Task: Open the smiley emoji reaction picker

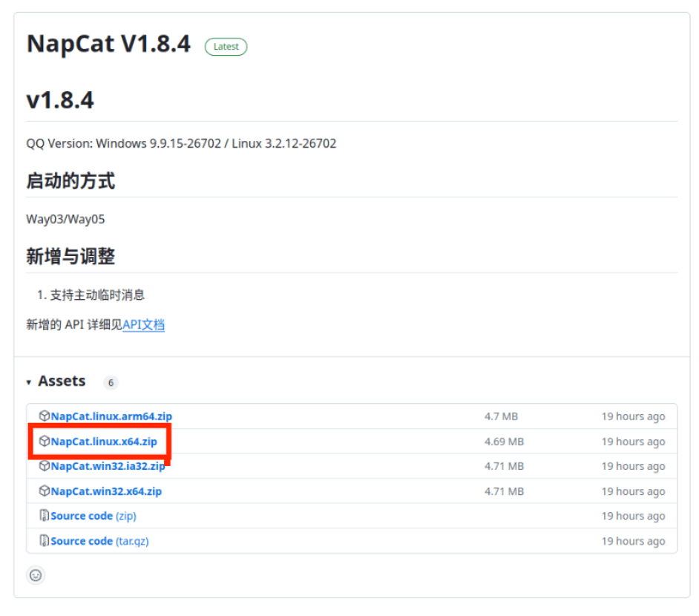Action: 36,574
